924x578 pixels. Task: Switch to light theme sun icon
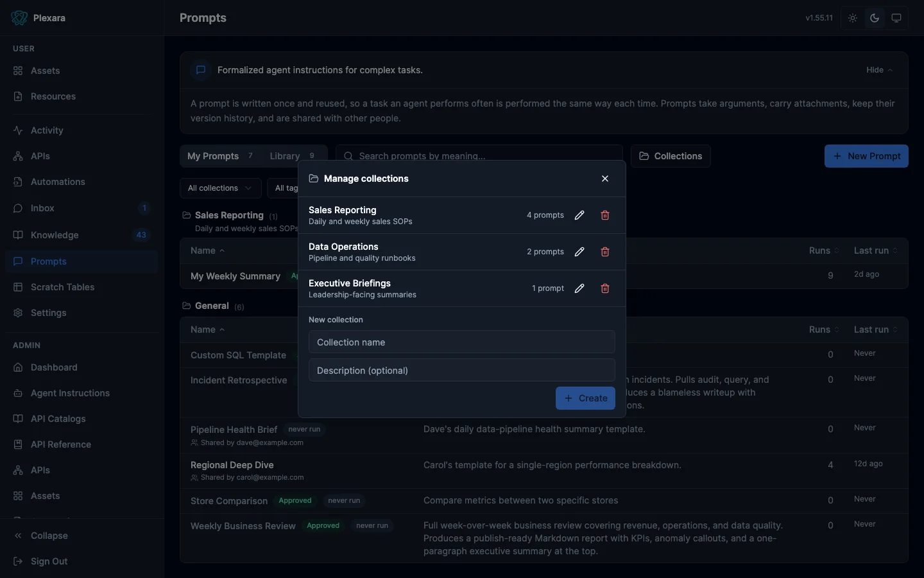pyautogui.click(x=853, y=18)
